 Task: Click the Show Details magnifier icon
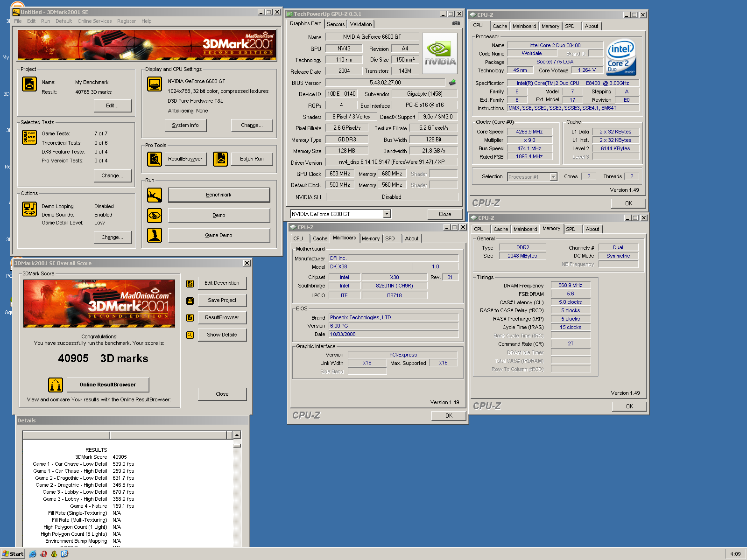coord(190,335)
